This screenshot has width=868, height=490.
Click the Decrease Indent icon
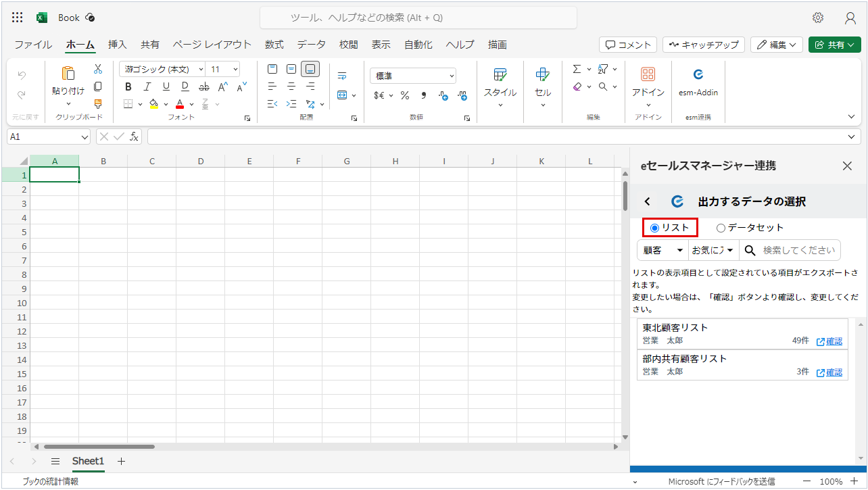coord(272,104)
